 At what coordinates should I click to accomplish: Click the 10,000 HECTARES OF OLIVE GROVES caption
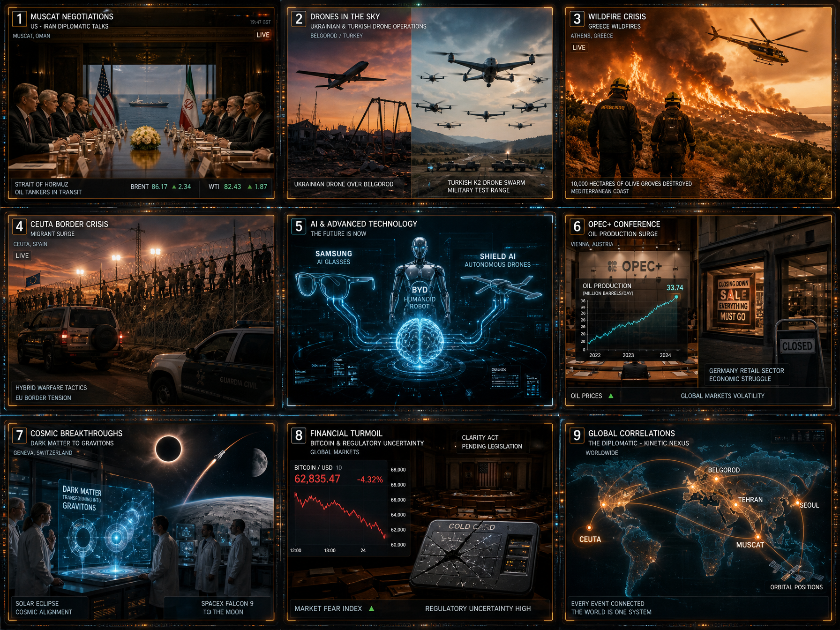[x=631, y=184]
